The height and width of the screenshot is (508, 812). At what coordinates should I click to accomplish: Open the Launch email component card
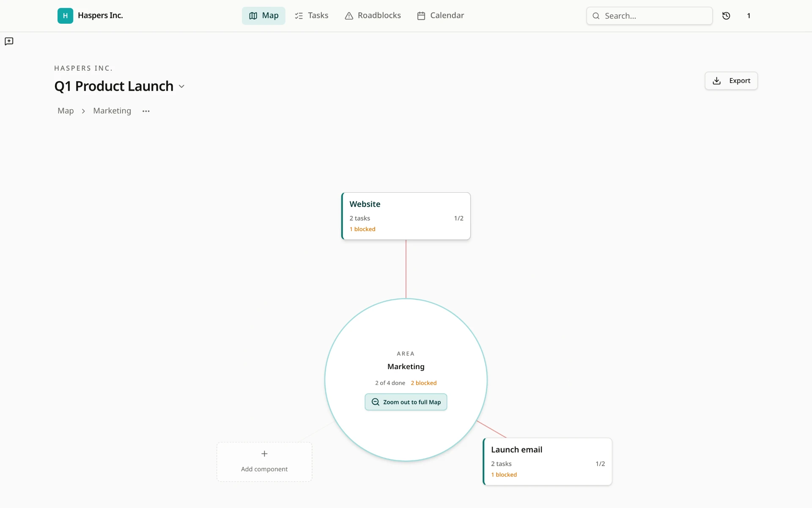[x=547, y=461]
